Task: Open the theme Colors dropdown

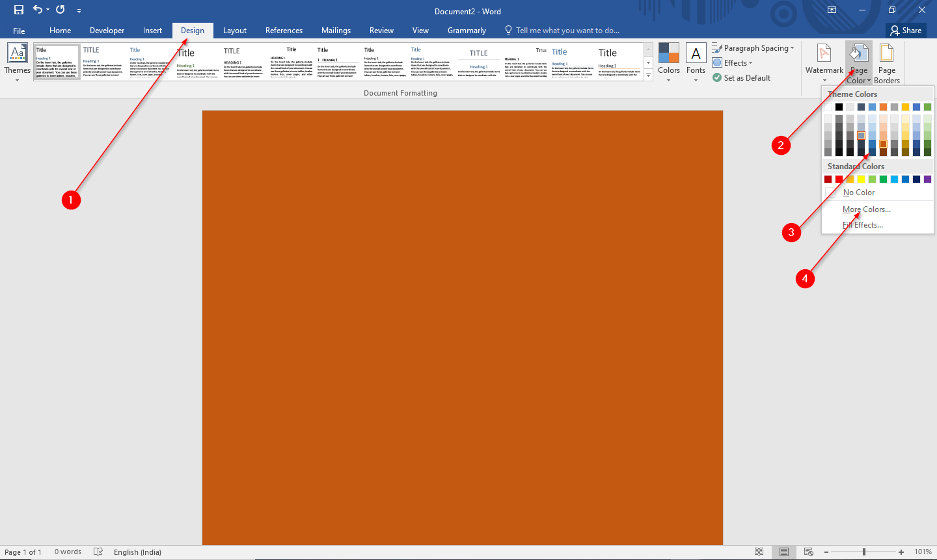Action: [669, 62]
